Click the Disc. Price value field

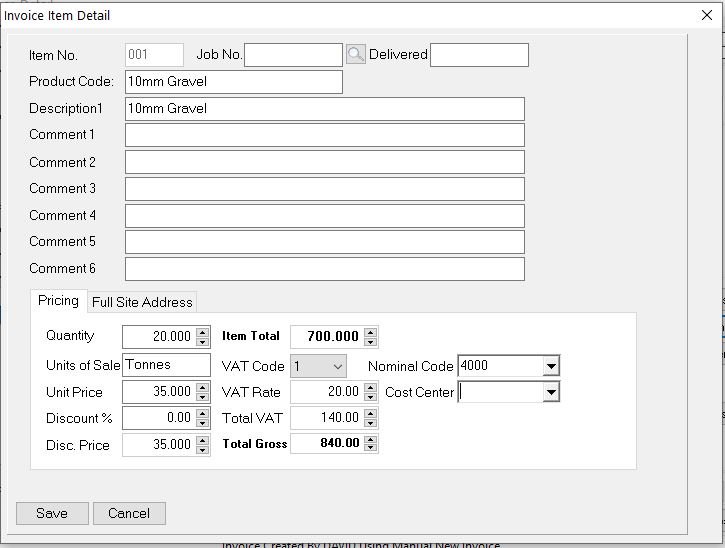coord(160,444)
